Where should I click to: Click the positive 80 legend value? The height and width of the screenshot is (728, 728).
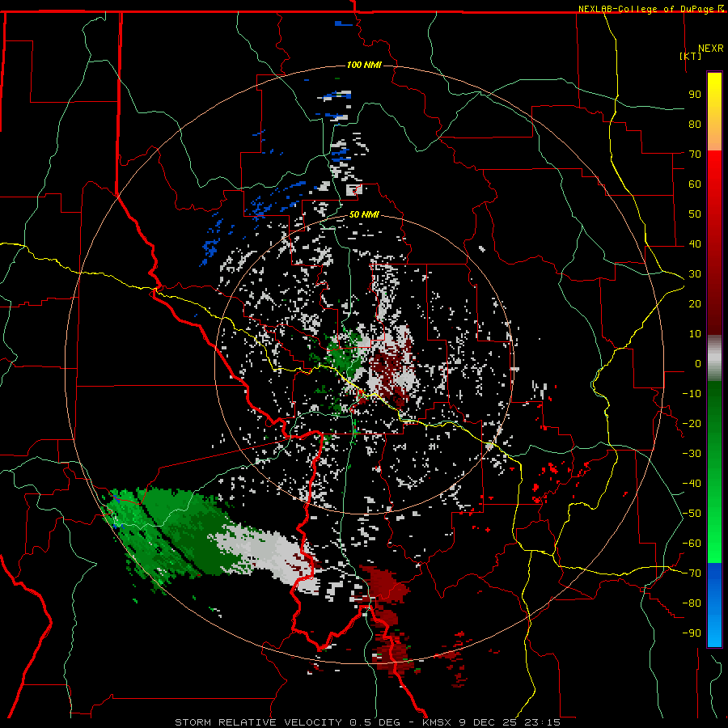(695, 124)
